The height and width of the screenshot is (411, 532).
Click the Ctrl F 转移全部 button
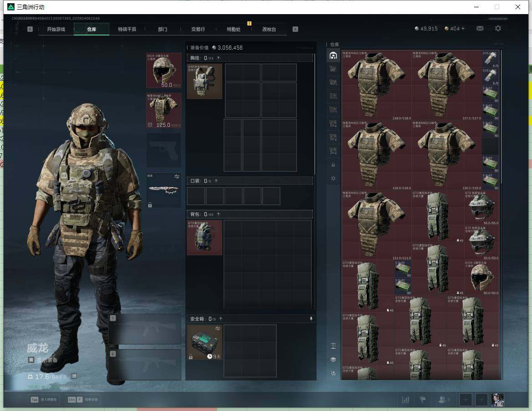[83, 400]
